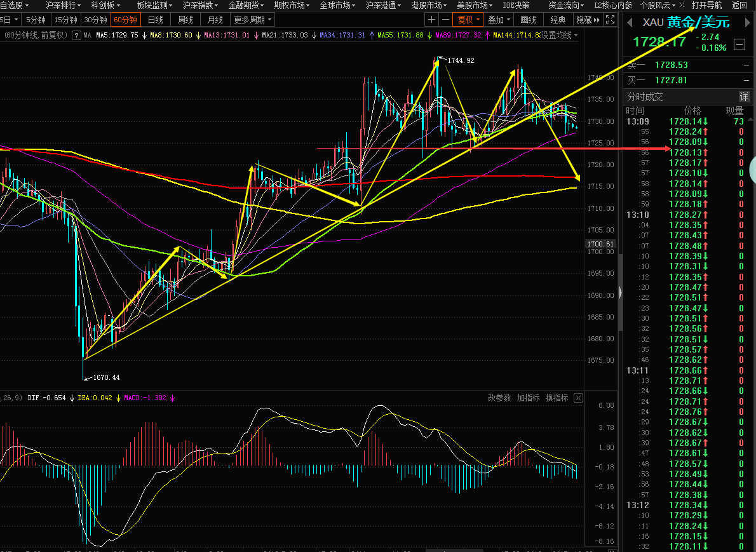Open the 科创板 menu
This screenshot has height=552, width=756.
coord(105,5)
